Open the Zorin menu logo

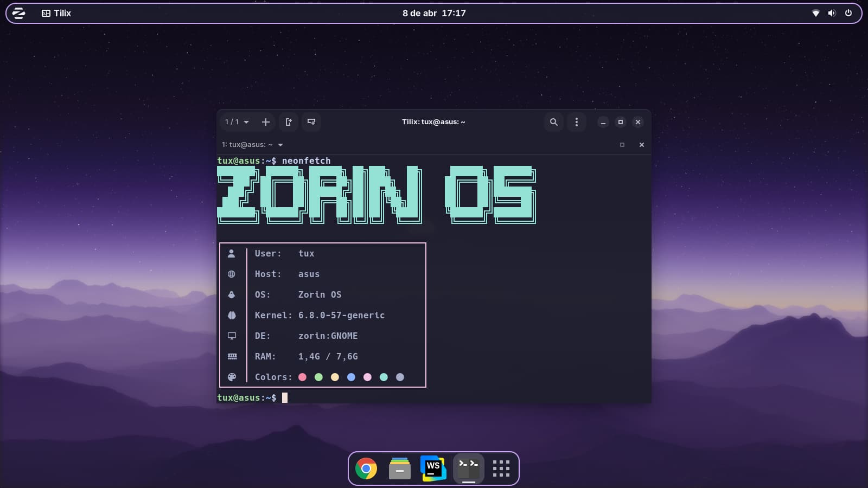(19, 13)
